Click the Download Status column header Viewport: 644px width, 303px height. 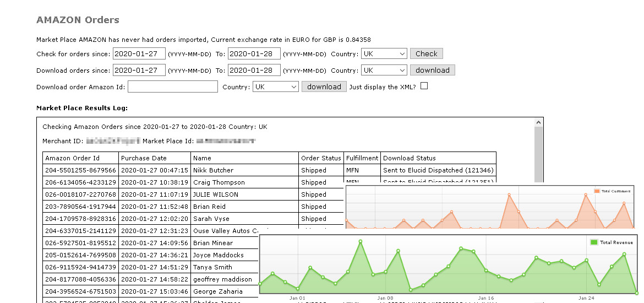pos(410,158)
